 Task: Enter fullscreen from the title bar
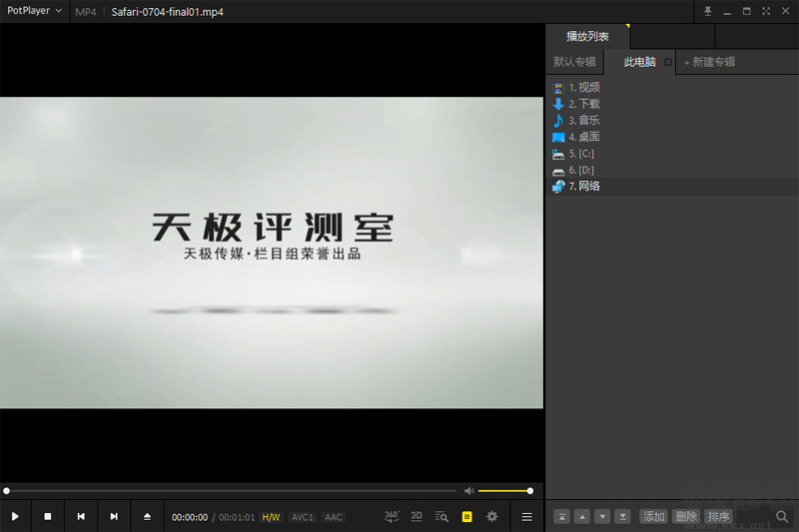(x=766, y=11)
